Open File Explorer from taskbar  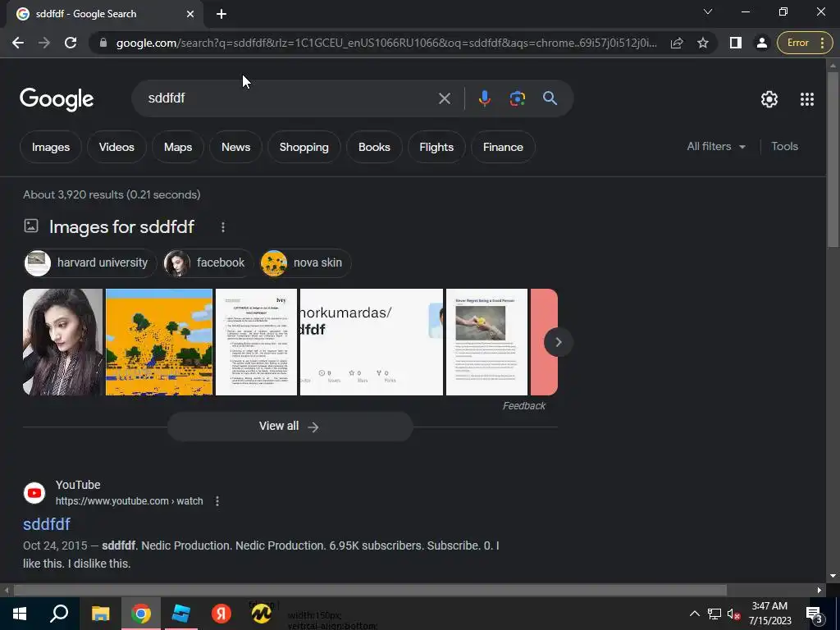click(x=100, y=614)
